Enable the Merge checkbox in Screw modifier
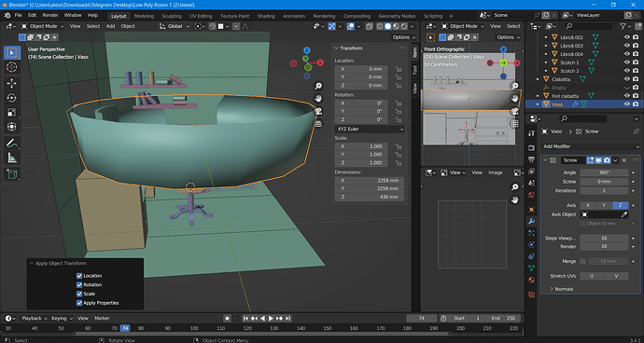Image resolution: width=644 pixels, height=343 pixels. click(582, 261)
